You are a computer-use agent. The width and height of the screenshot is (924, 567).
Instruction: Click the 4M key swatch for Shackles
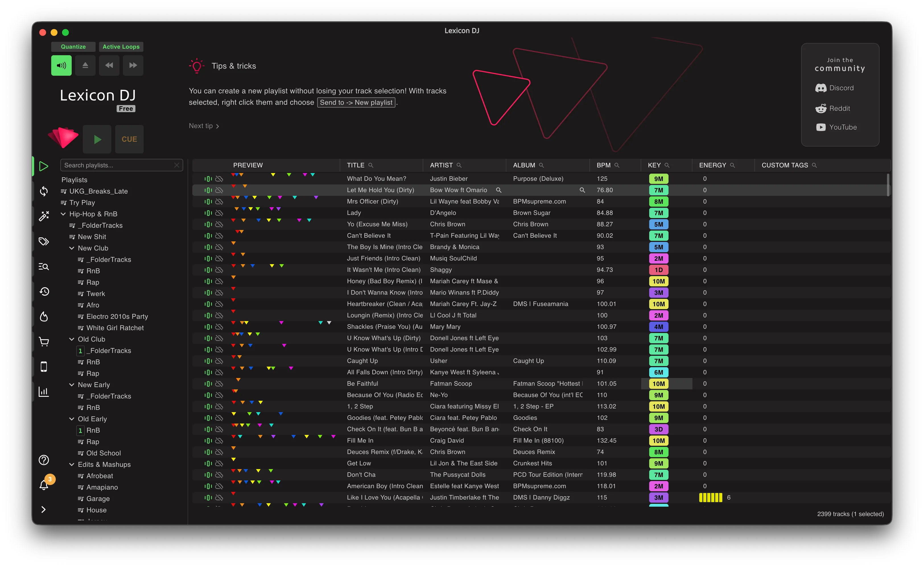[x=659, y=327]
